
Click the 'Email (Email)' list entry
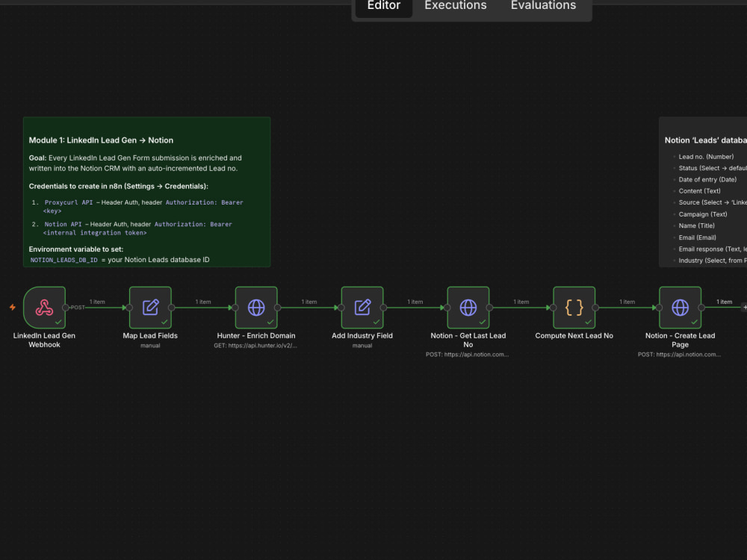tap(697, 237)
